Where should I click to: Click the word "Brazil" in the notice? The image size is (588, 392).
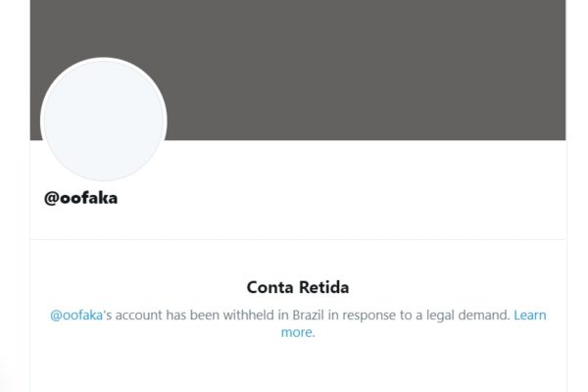pos(308,316)
